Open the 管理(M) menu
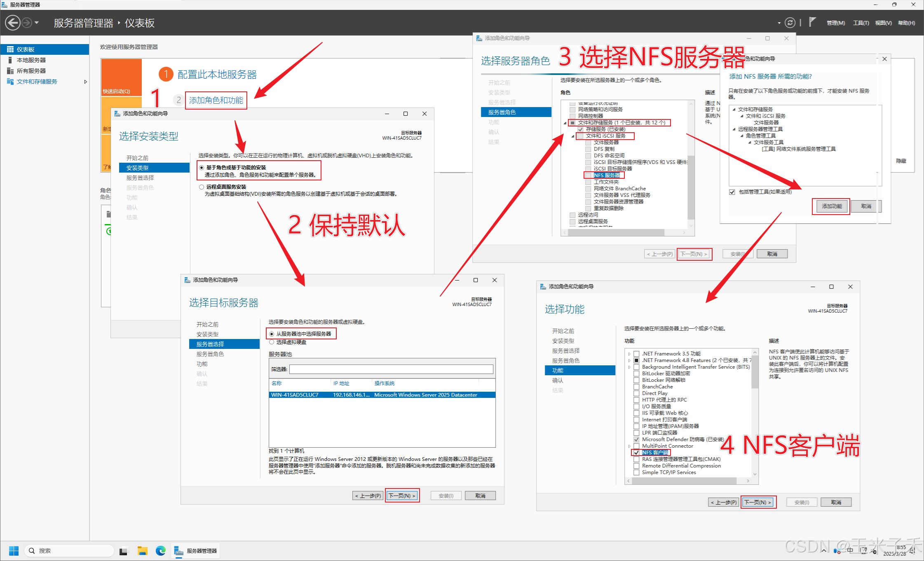Screen dimensions: 924x561 point(835,23)
